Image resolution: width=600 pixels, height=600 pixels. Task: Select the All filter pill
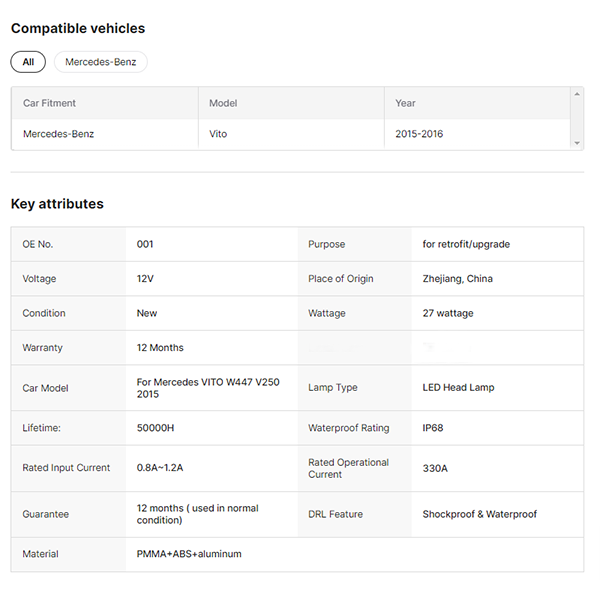(28, 62)
